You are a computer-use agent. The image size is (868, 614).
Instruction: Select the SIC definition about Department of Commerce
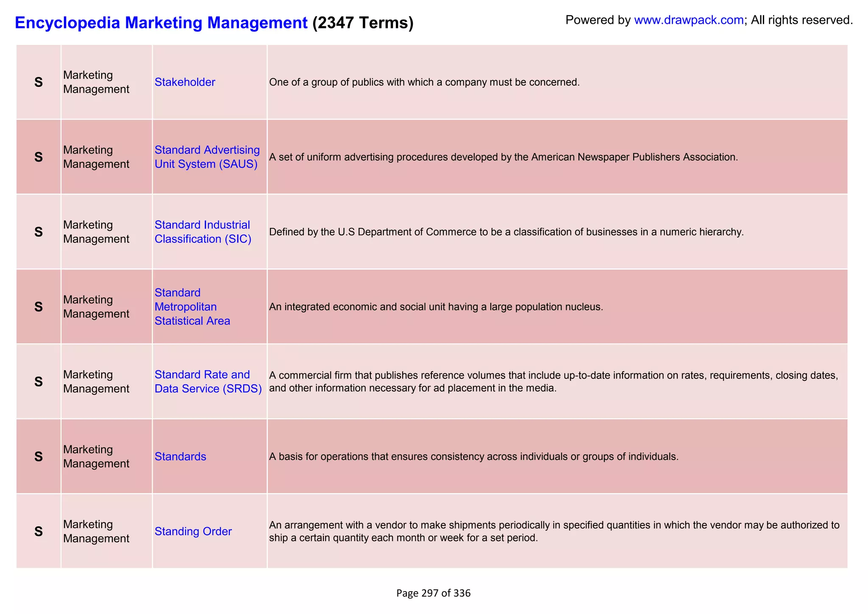[506, 232]
